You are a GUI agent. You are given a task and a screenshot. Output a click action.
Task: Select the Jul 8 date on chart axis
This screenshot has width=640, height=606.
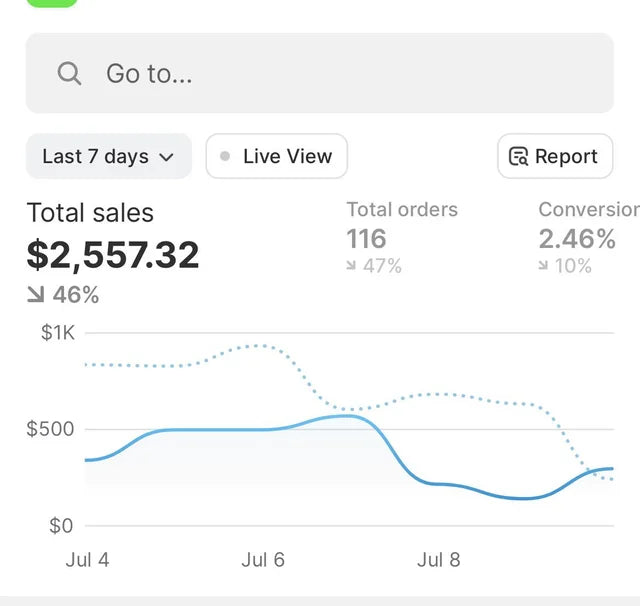438,560
